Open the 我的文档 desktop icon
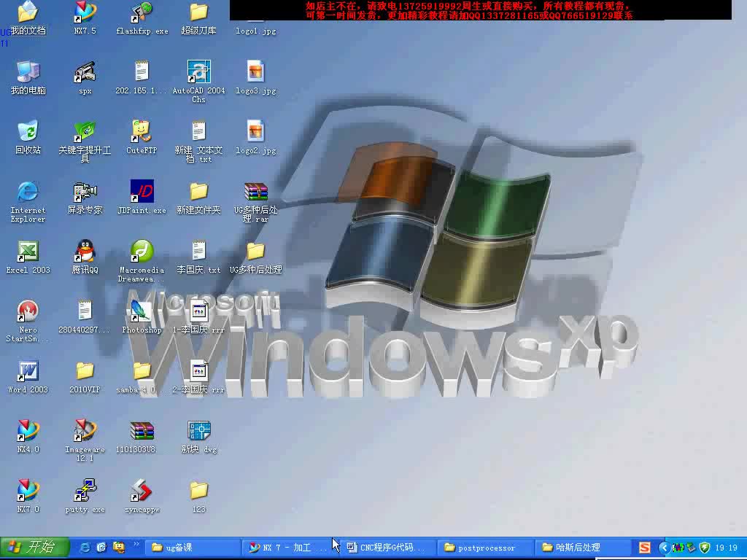The width and height of the screenshot is (747, 560). click(28, 12)
